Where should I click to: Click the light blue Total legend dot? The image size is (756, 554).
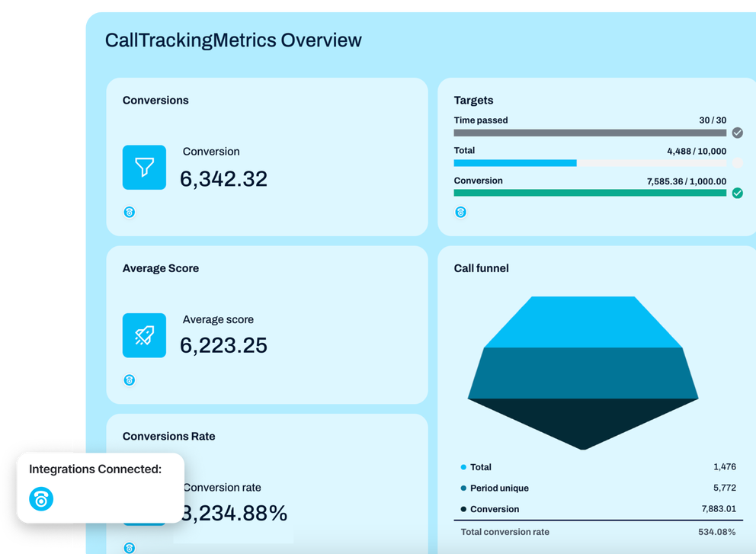click(463, 467)
